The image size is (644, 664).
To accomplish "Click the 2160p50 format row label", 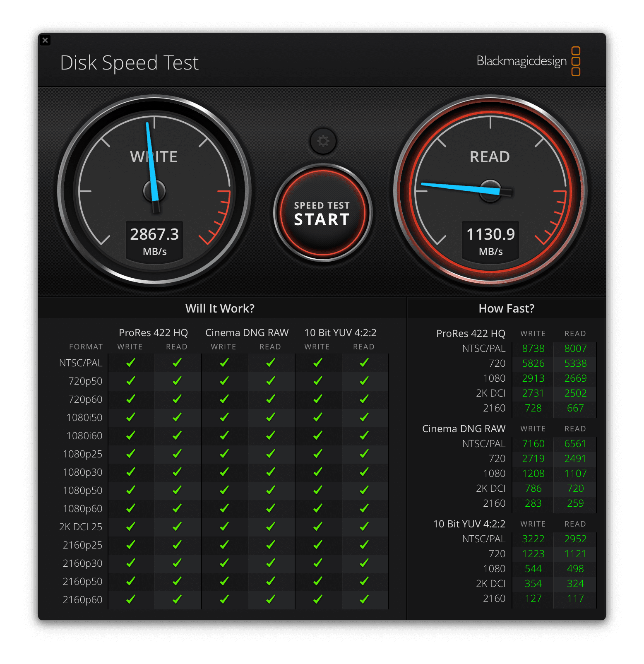I will (82, 581).
